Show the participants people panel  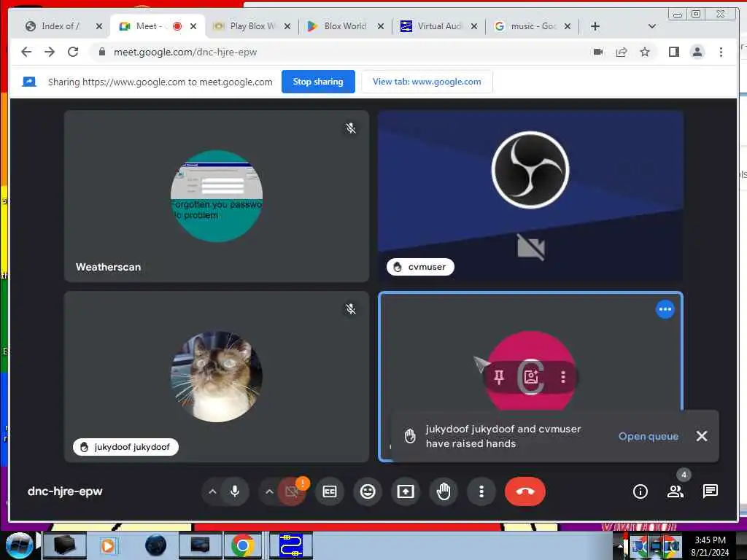coord(675,491)
